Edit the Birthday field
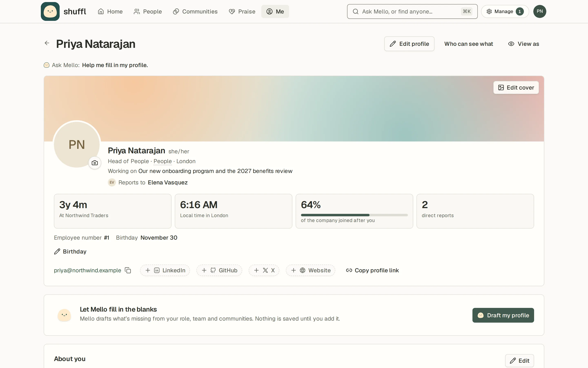Image resolution: width=588 pixels, height=368 pixels. [70, 251]
